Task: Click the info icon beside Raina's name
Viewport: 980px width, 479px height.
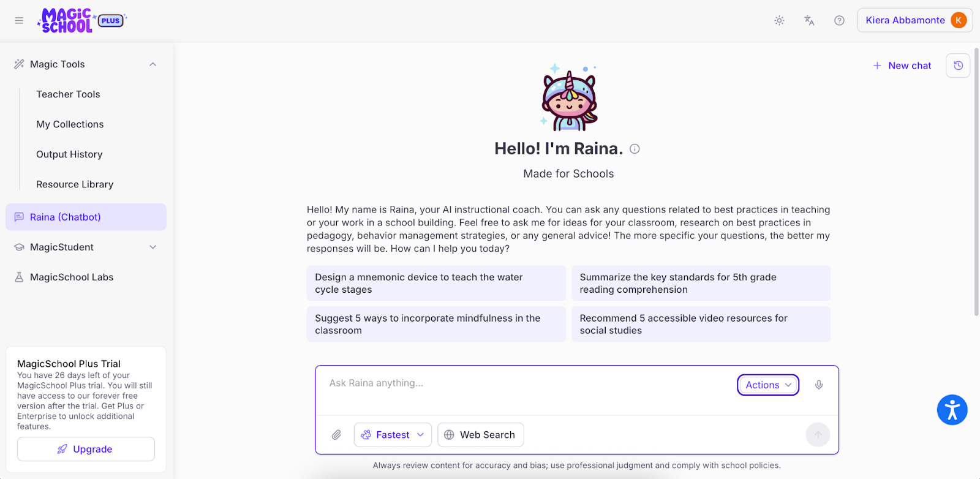Action: (635, 148)
